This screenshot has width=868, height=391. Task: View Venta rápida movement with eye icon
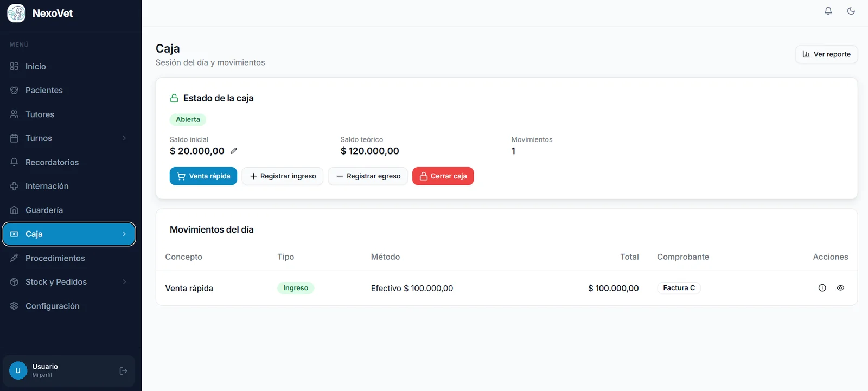pyautogui.click(x=840, y=288)
